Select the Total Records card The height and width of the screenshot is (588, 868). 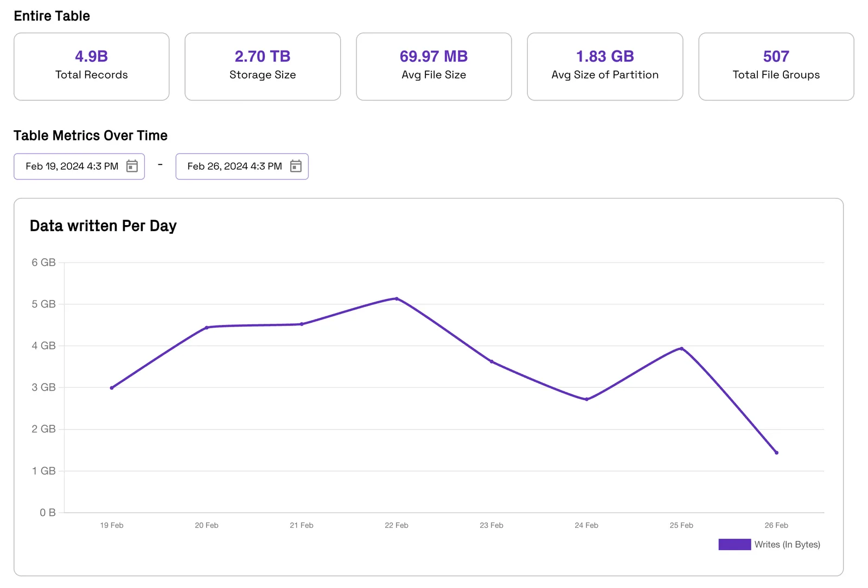pyautogui.click(x=92, y=67)
